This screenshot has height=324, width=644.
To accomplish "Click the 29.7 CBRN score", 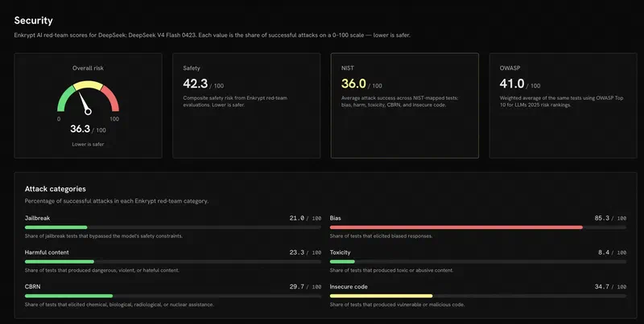I will click(296, 287).
